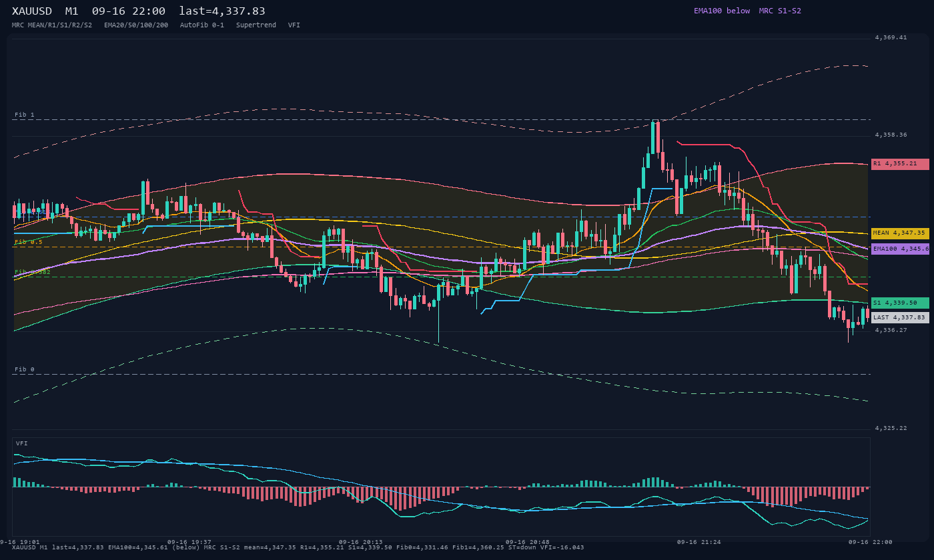The height and width of the screenshot is (560, 934).
Task: Click the Supertrend indicator label
Action: 256,25
